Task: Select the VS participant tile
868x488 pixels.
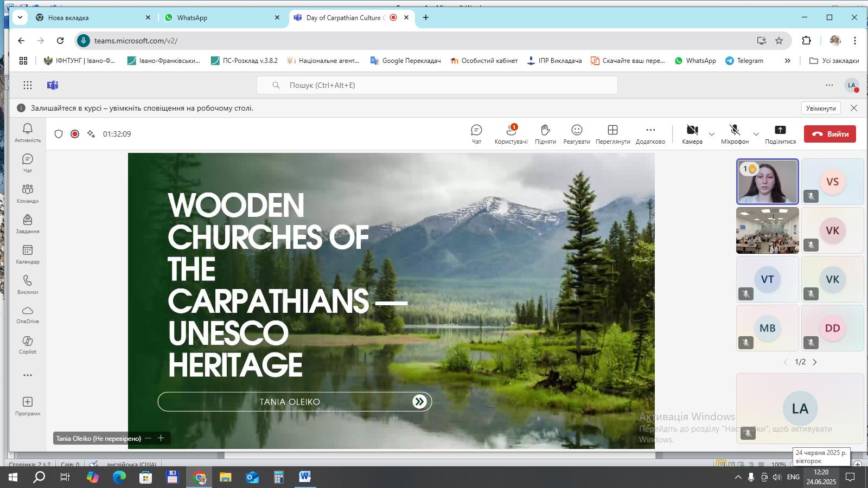Action: [x=832, y=182]
